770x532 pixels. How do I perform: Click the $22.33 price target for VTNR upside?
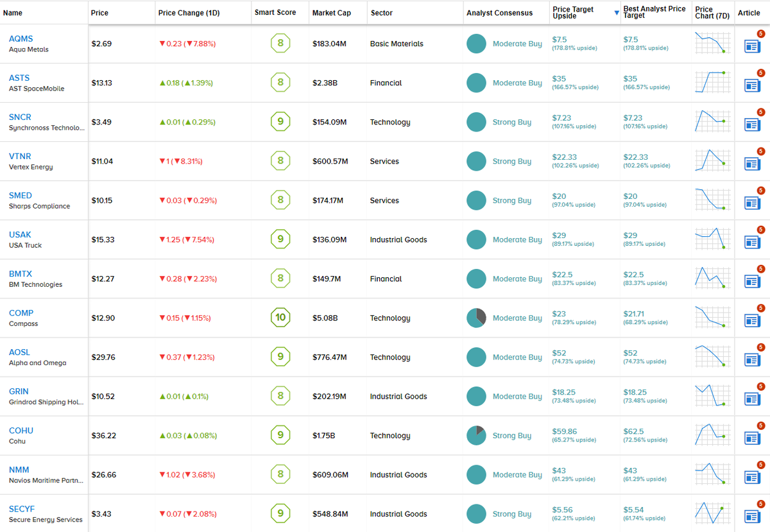pos(565,157)
